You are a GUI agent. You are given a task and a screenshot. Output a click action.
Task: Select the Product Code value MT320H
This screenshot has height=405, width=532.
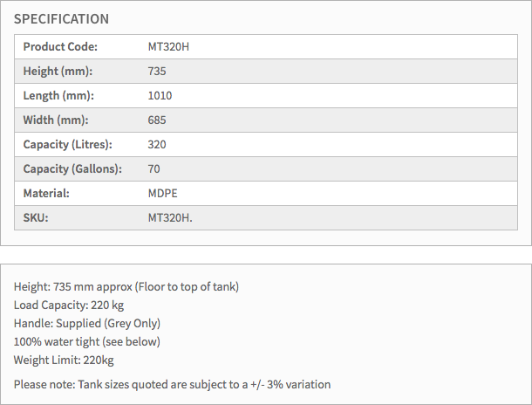168,46
